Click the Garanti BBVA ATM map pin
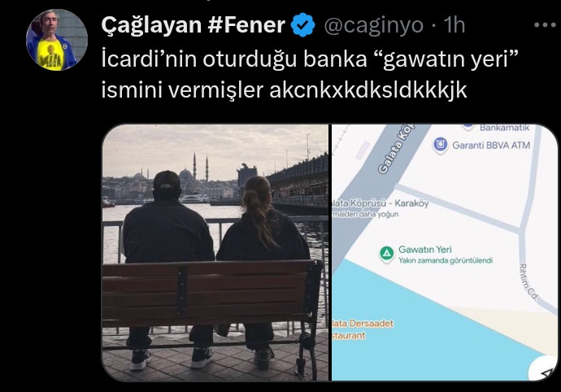 (x=441, y=146)
